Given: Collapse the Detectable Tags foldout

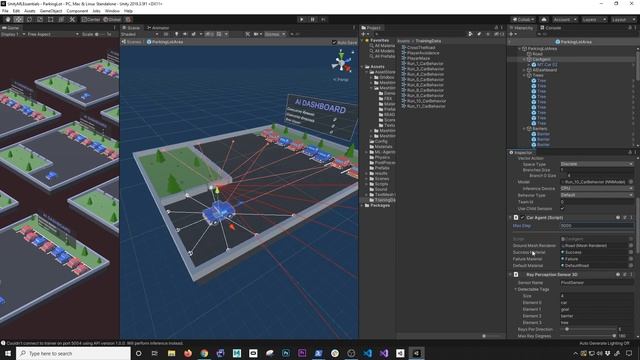Looking at the screenshot, I should 515,289.
